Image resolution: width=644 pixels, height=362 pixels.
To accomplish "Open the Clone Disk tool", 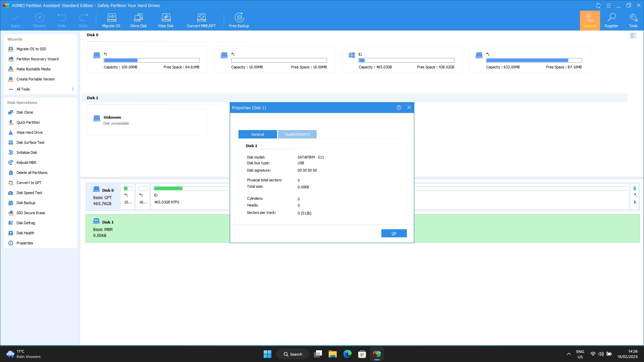I will pos(139,20).
